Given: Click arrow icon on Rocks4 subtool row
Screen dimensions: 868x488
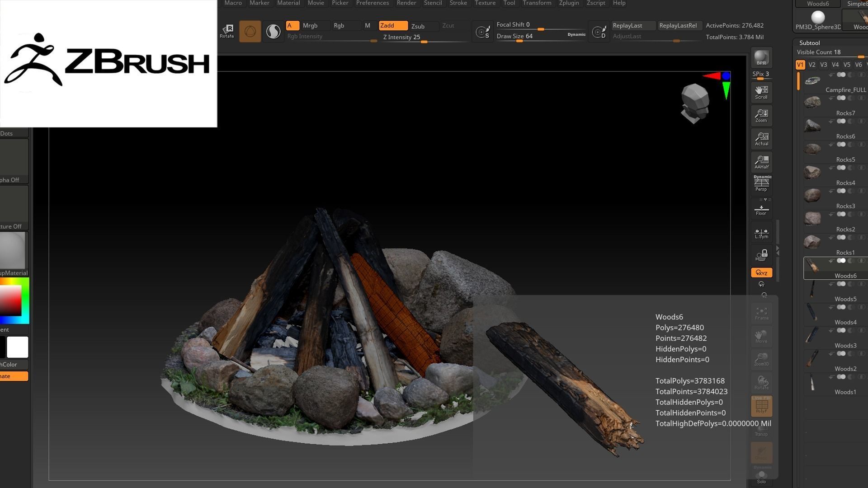Looking at the screenshot, I should pos(831,168).
